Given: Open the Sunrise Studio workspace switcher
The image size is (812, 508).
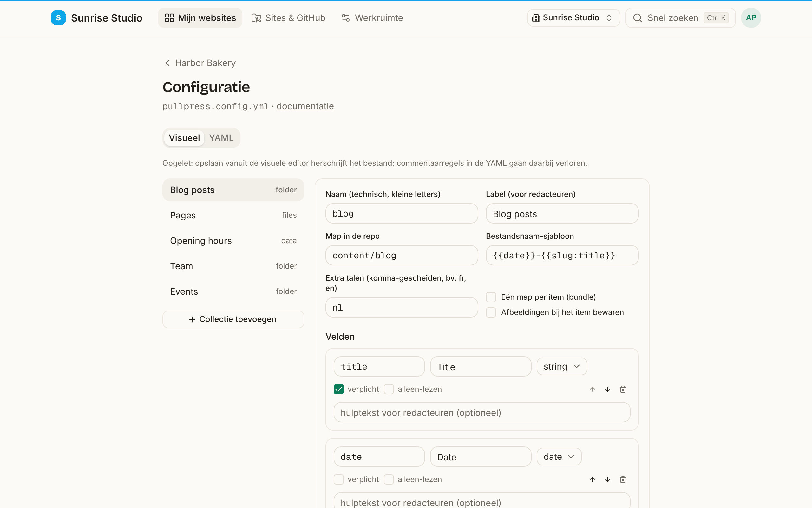Looking at the screenshot, I should [573, 18].
